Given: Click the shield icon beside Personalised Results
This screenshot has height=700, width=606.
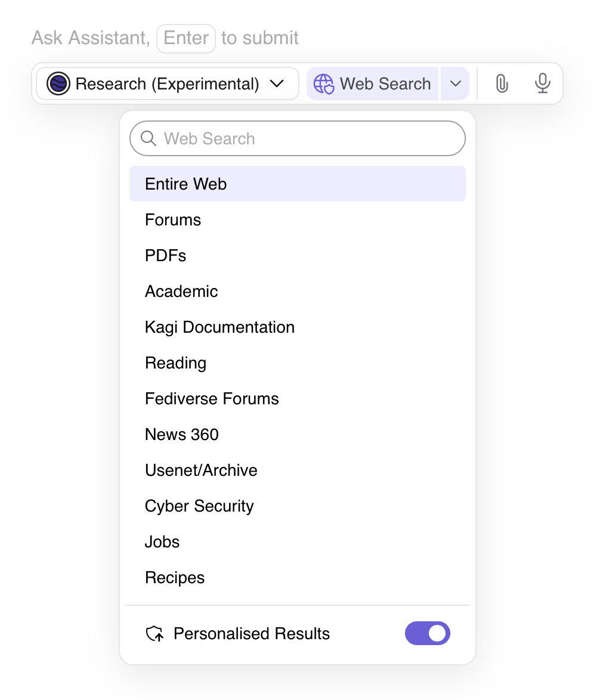Looking at the screenshot, I should [155, 633].
